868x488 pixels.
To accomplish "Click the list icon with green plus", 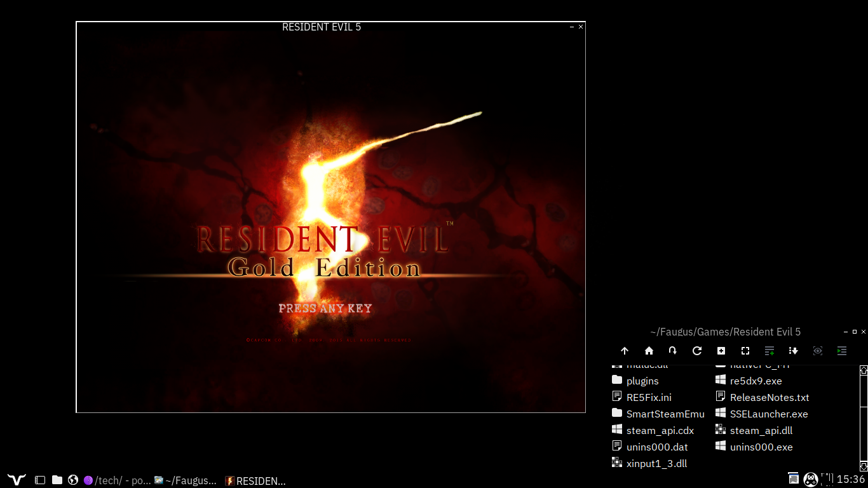I will [770, 351].
